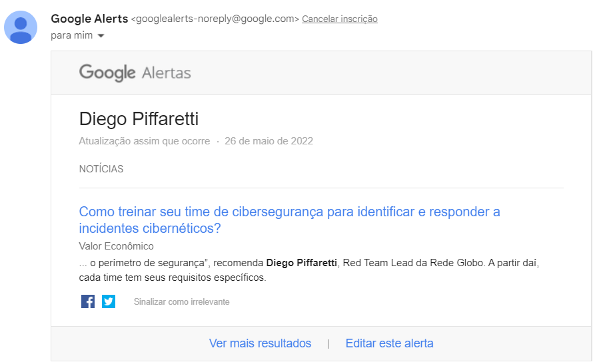Open 'Ver mais resultados' link
Viewport: 597px width, 364px height.
(x=260, y=343)
